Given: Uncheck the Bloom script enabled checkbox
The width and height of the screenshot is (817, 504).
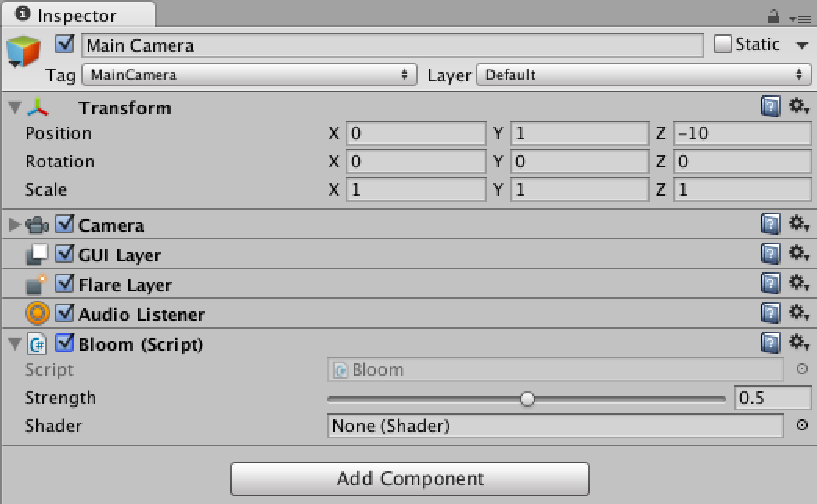Looking at the screenshot, I should pyautogui.click(x=66, y=344).
